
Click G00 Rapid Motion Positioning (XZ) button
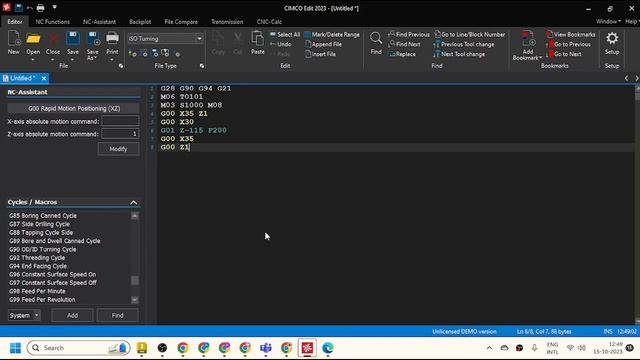[x=74, y=109]
